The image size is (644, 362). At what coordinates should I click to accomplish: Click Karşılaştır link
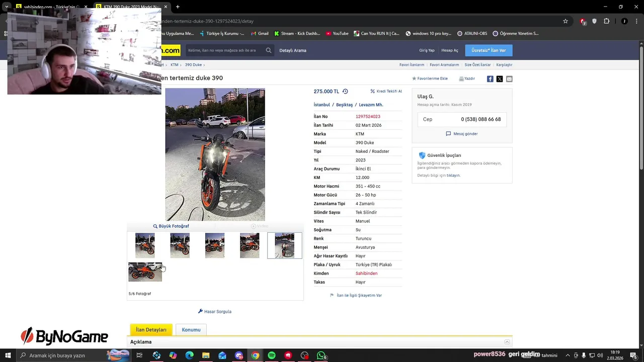point(504,65)
